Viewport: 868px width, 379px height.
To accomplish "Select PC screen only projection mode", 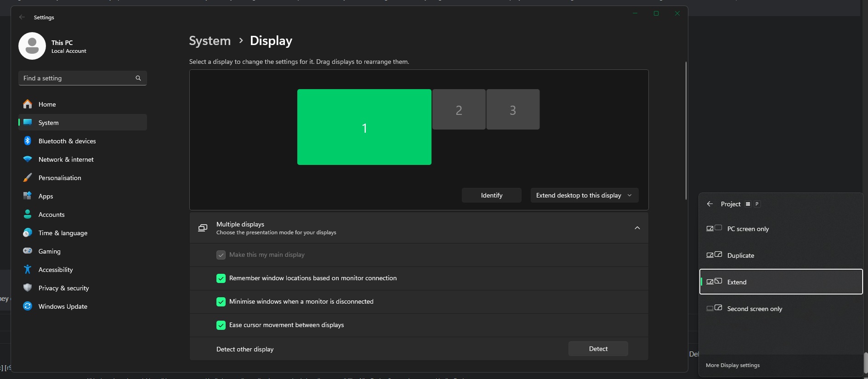I will (x=781, y=229).
